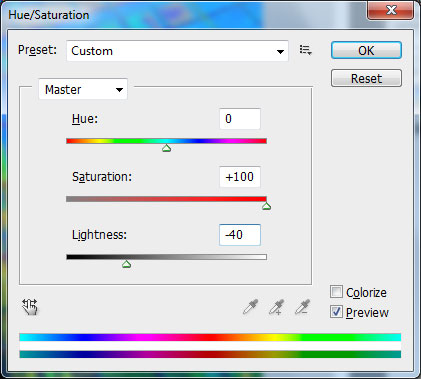Select the on-image targeted adjustment hand tool
Viewport: 421px width, 379px height.
[x=30, y=307]
